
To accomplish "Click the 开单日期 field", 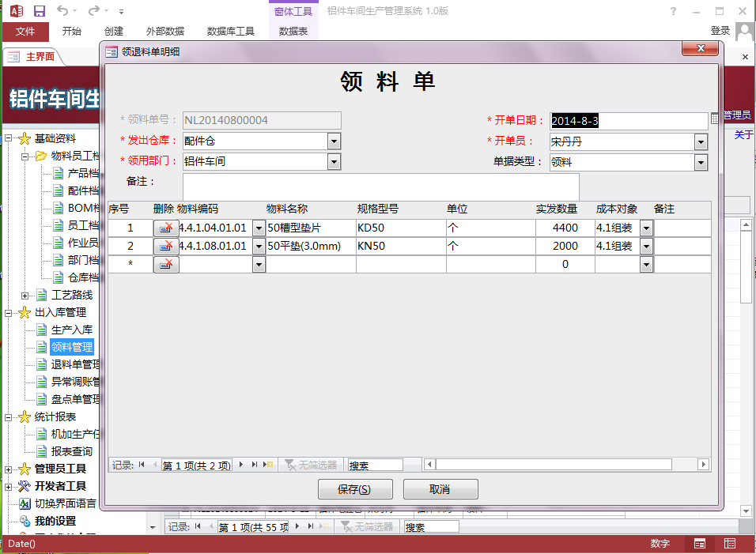I will (x=629, y=121).
